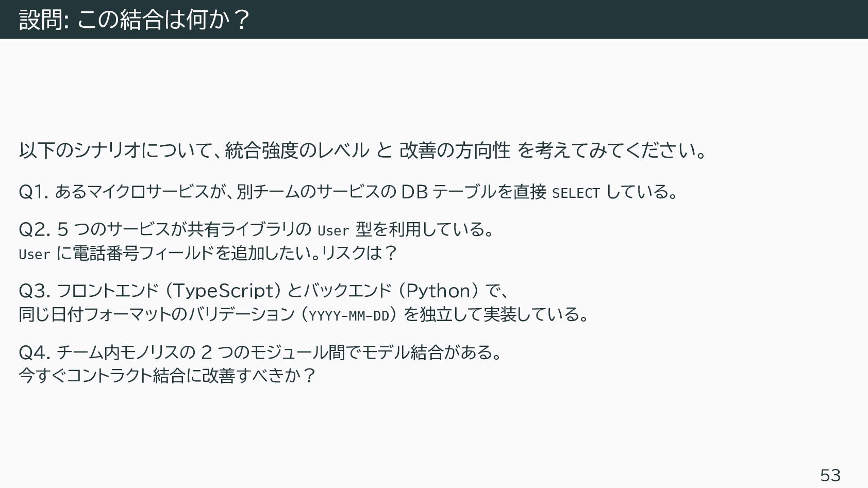This screenshot has width=868, height=488.
Task: Click the Q2. label text
Action: [35, 229]
